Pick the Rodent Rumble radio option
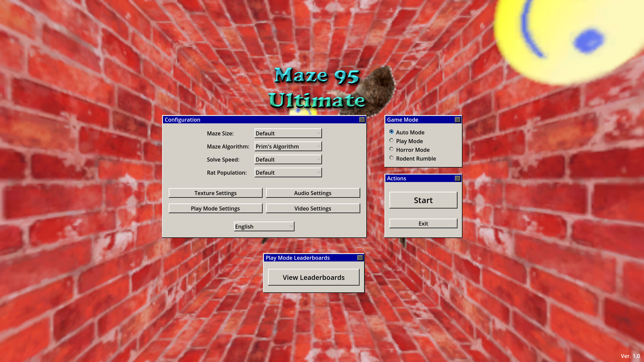Viewport: 644px width, 362px height. 391,158
